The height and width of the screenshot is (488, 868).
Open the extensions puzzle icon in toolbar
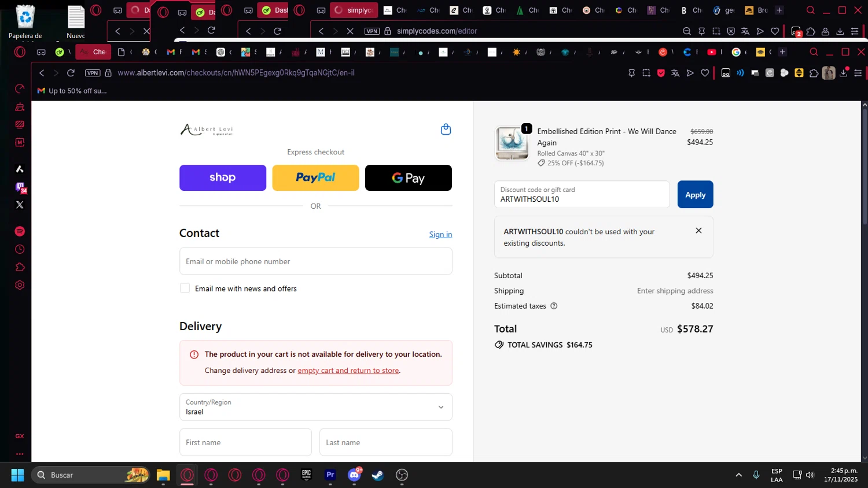click(x=814, y=73)
